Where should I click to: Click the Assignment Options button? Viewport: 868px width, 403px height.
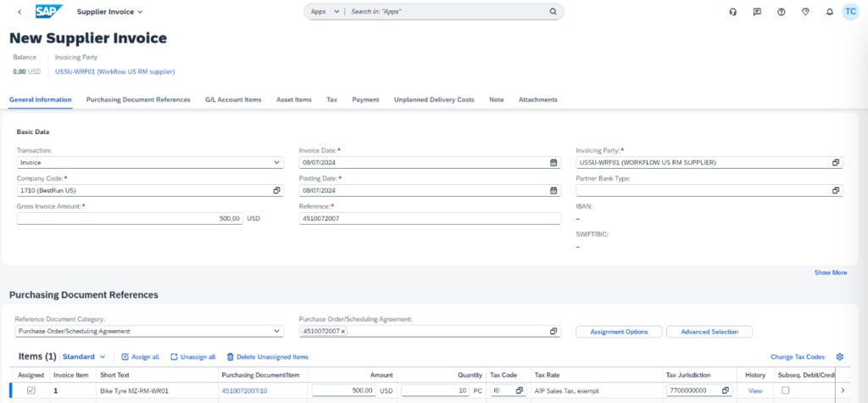[x=619, y=332]
